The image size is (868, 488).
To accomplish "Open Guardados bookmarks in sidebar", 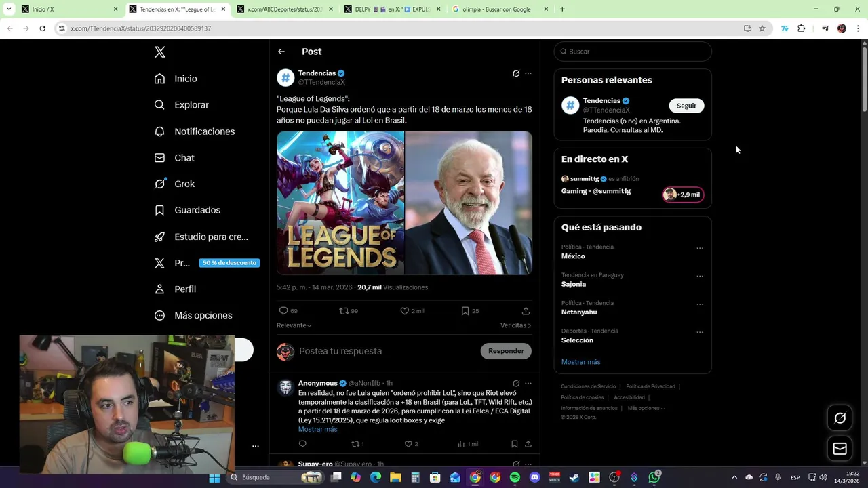I will pos(187,210).
